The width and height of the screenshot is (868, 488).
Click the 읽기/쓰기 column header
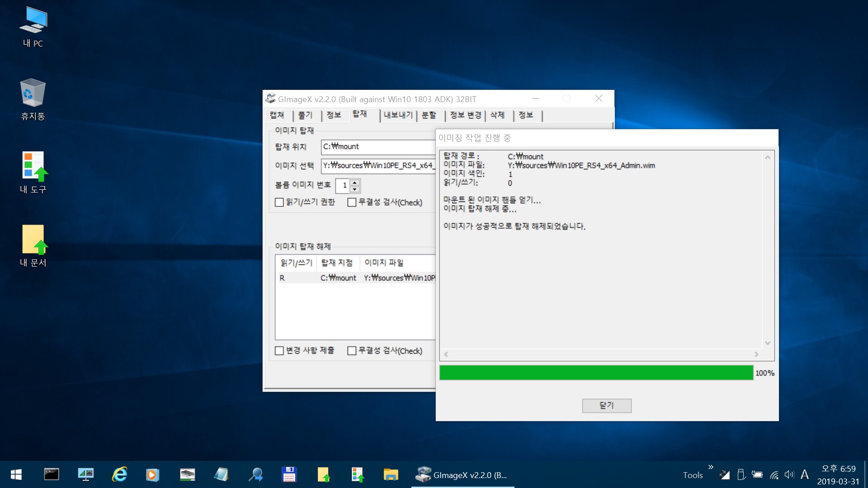click(x=296, y=263)
